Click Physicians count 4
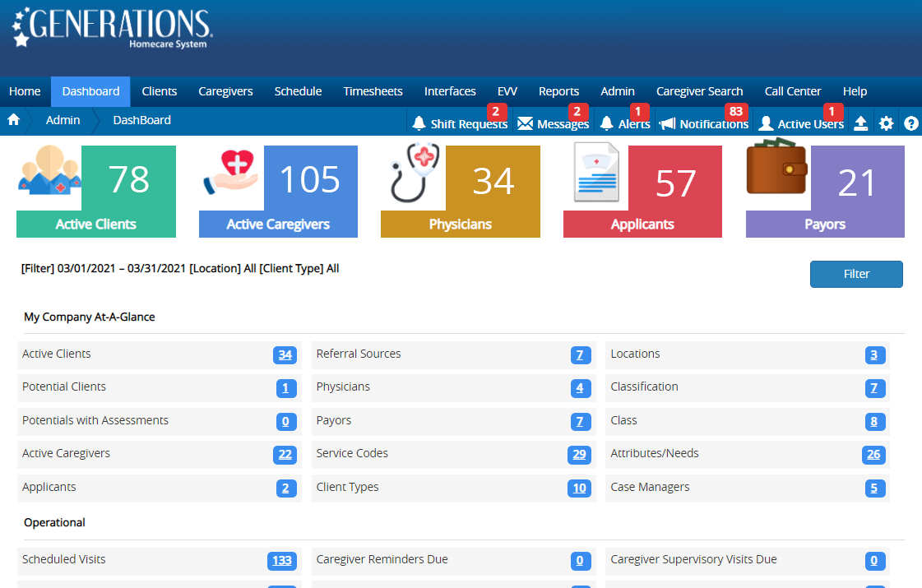This screenshot has height=588, width=922. click(x=581, y=388)
